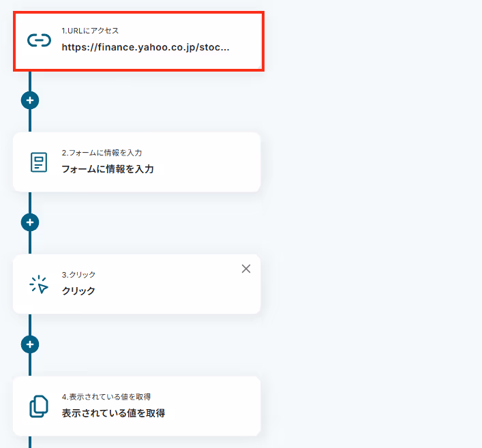The width and height of the screenshot is (482, 448).
Task: Click the small label 2.フォームに情報を入力
Action: click(102, 153)
